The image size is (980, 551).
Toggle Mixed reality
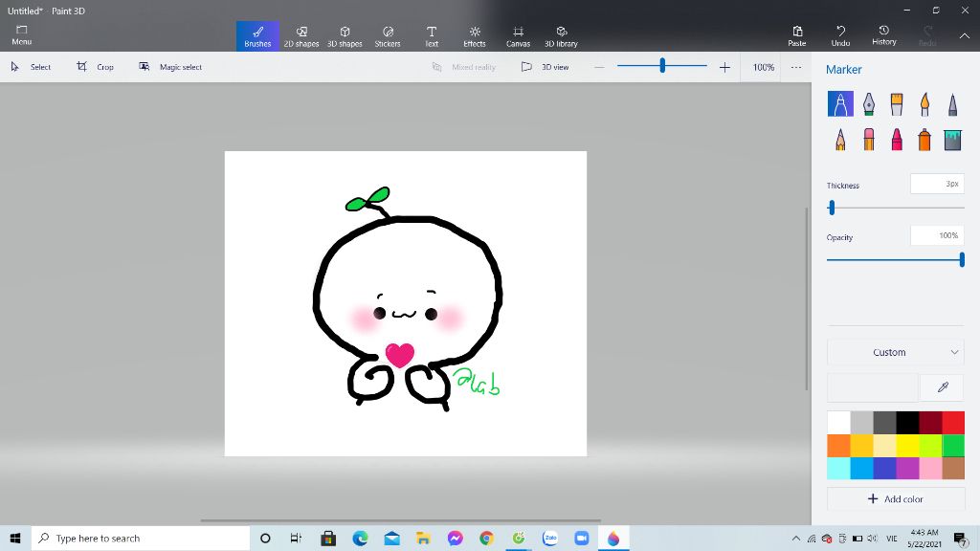click(x=464, y=67)
